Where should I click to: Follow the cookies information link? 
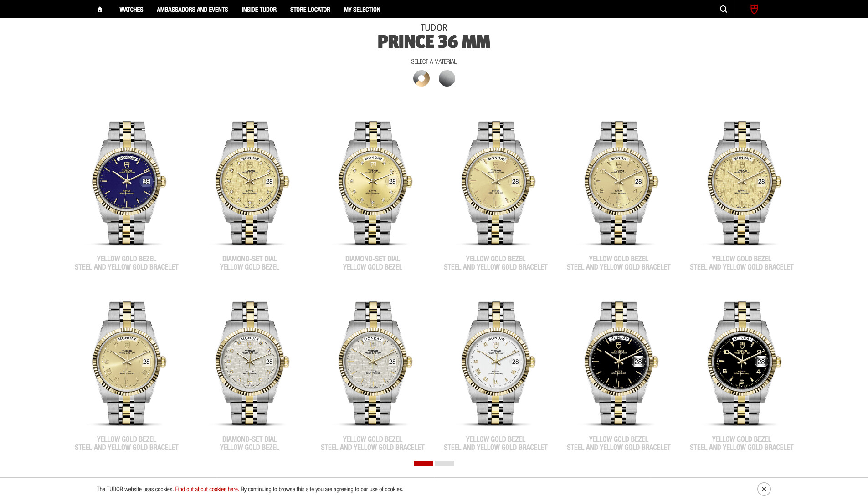(x=206, y=490)
